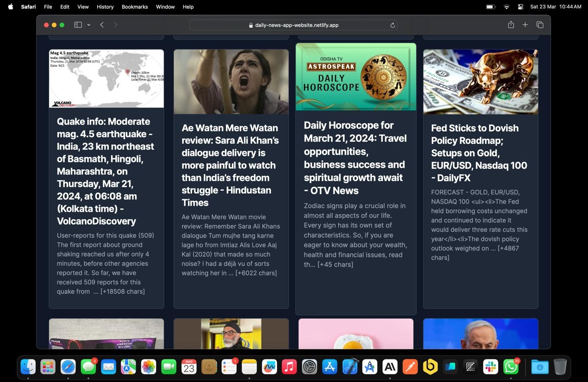Open the Apple menu
The height and width of the screenshot is (382, 588).
11,7
